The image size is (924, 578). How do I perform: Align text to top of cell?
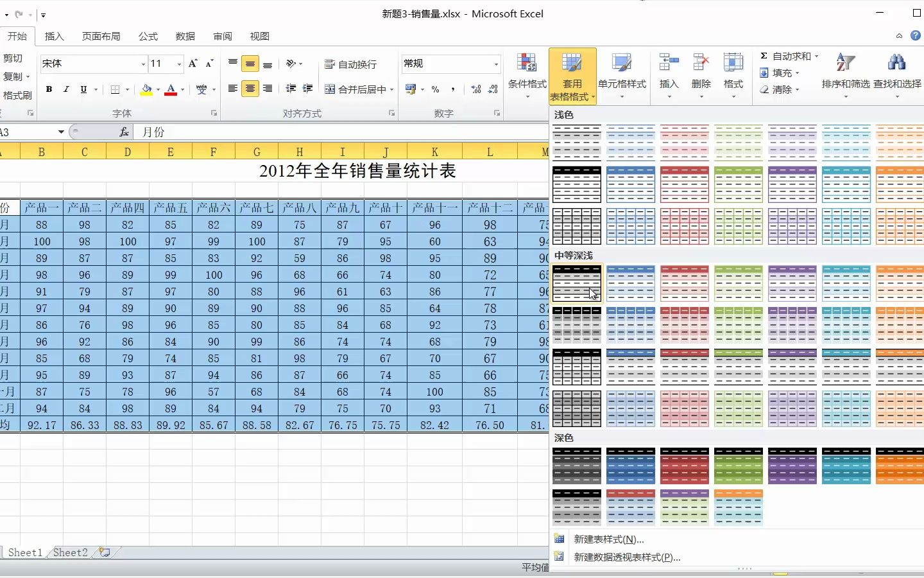tap(233, 64)
